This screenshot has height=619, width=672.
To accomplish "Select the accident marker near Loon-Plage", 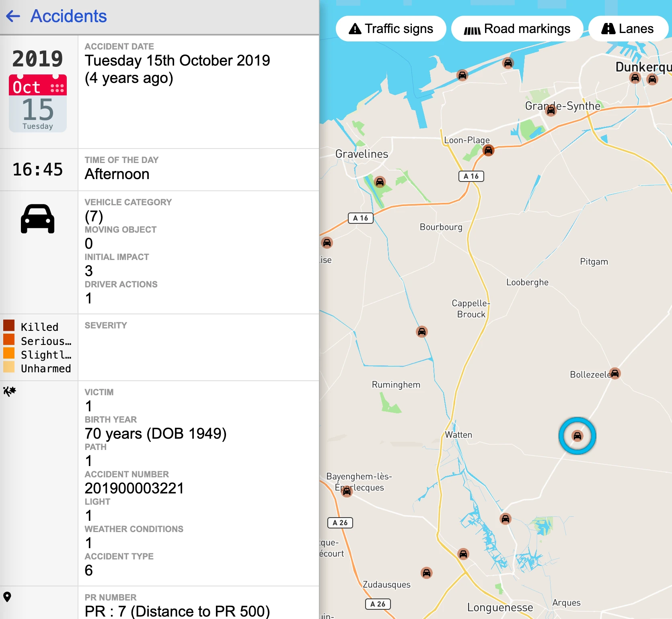I will [x=488, y=151].
